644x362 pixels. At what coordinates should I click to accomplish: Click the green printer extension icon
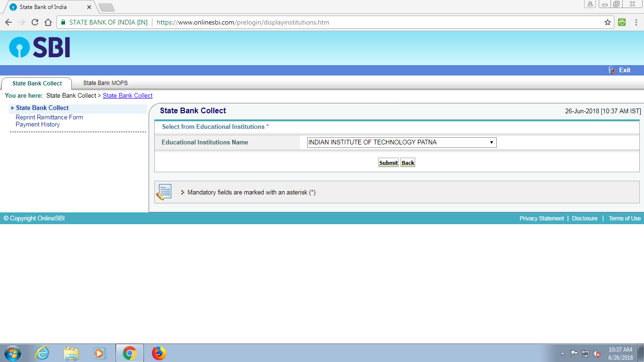point(622,22)
